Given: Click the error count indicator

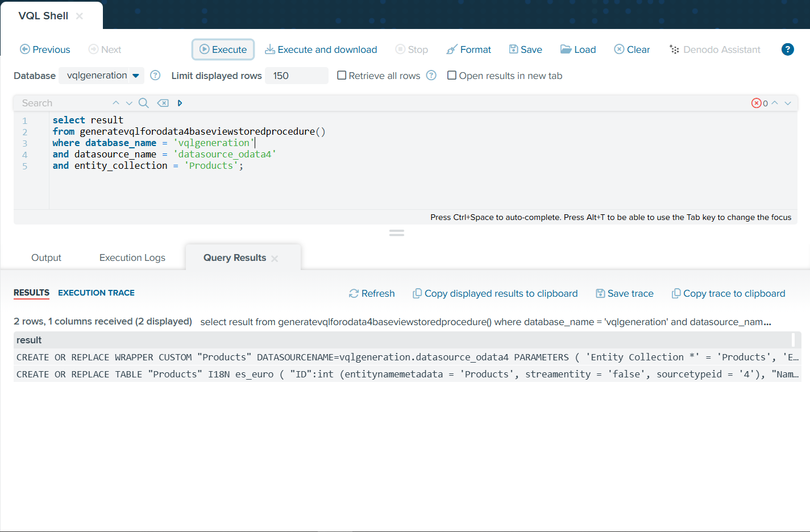Looking at the screenshot, I should 759,103.
